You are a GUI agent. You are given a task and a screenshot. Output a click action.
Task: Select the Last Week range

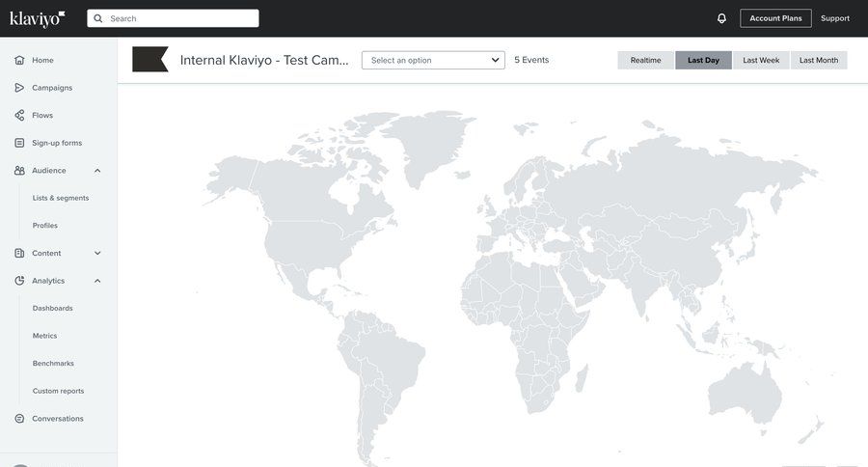tap(761, 60)
